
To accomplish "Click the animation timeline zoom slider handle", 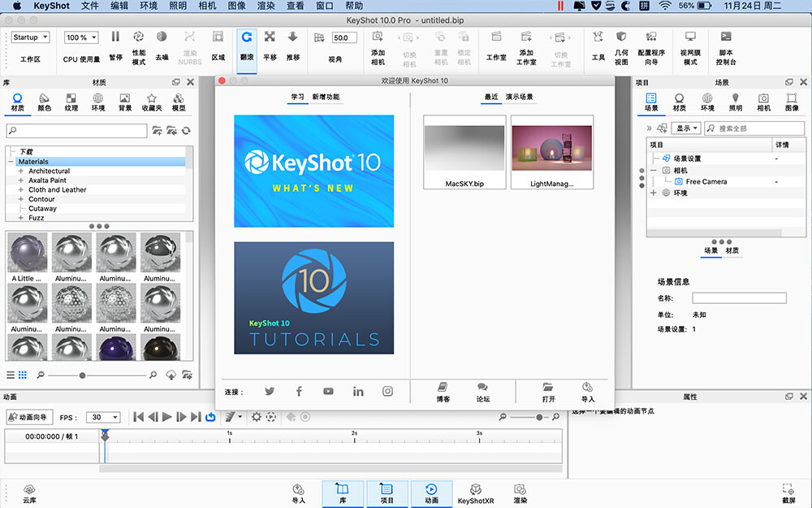I will [540, 417].
